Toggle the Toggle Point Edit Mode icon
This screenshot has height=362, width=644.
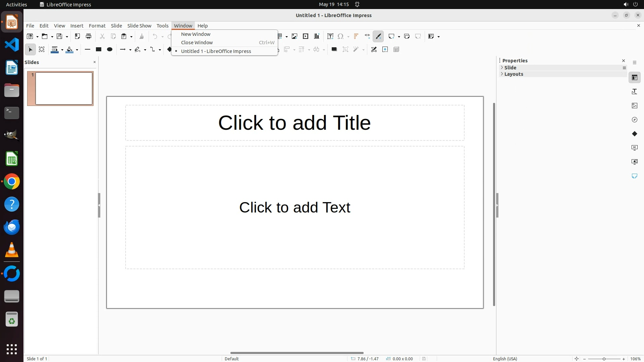coord(374,50)
